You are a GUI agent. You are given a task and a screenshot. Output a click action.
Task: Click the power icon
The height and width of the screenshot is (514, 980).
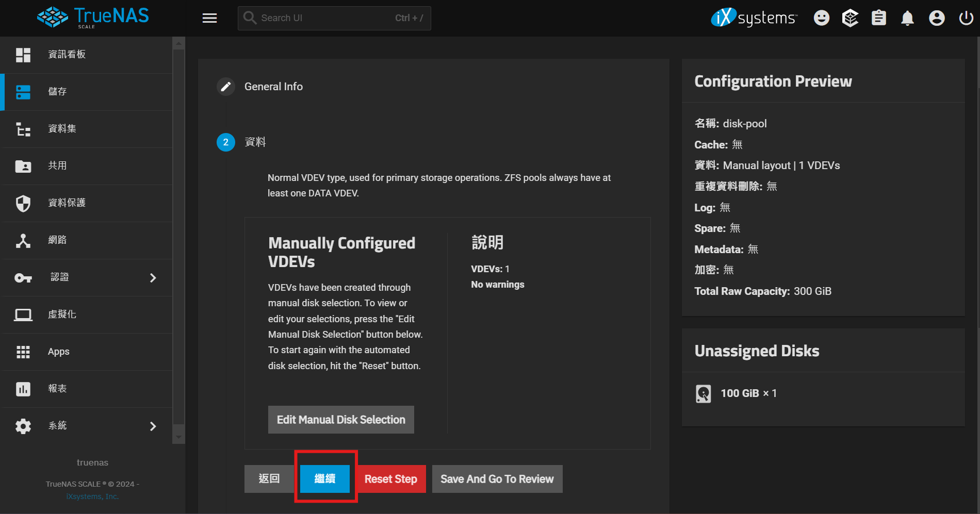click(966, 18)
